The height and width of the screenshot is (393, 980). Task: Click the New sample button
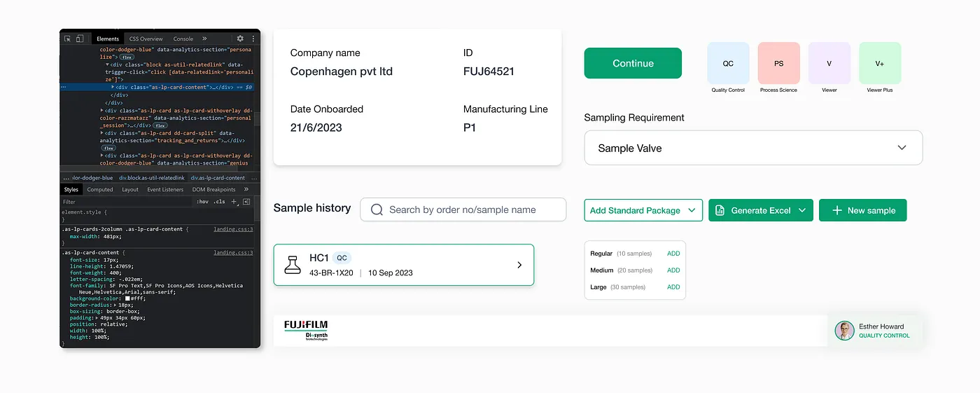click(862, 210)
